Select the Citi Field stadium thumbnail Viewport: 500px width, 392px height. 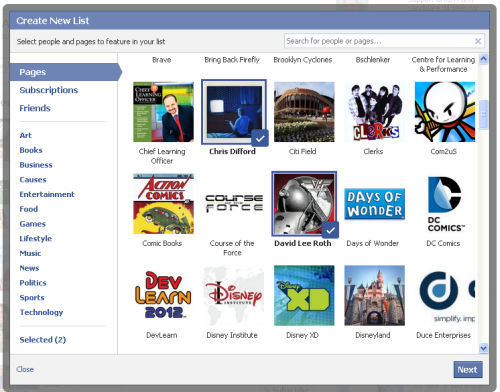[x=304, y=112]
